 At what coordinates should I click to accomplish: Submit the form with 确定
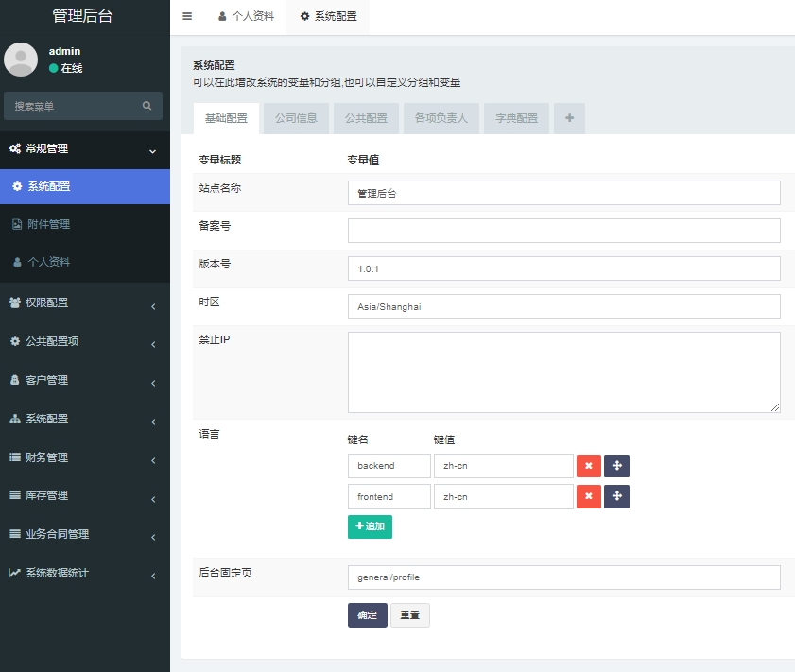pyautogui.click(x=367, y=614)
